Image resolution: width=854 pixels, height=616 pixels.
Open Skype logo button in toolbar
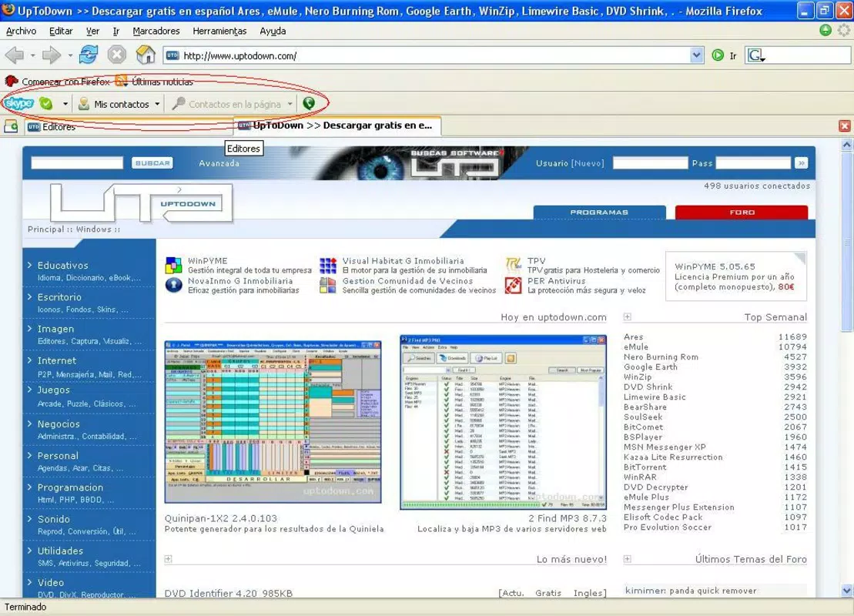pos(18,103)
